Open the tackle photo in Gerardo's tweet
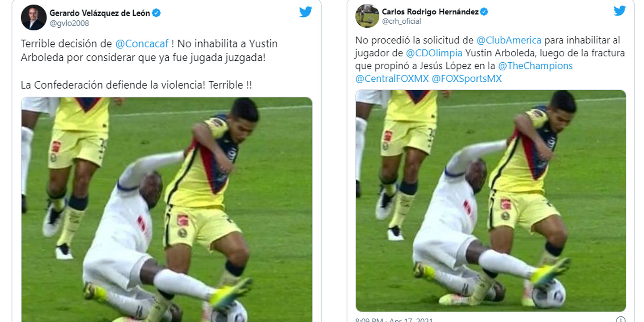 (x=166, y=209)
